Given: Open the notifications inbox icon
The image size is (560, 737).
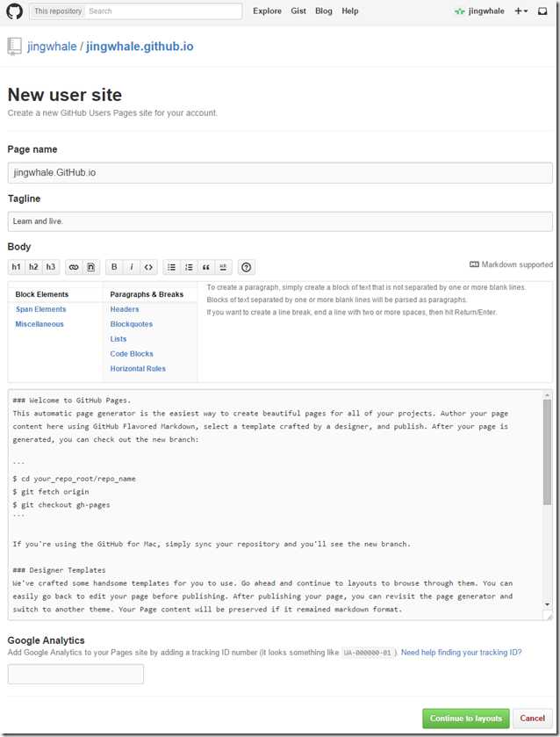Looking at the screenshot, I should (x=542, y=11).
